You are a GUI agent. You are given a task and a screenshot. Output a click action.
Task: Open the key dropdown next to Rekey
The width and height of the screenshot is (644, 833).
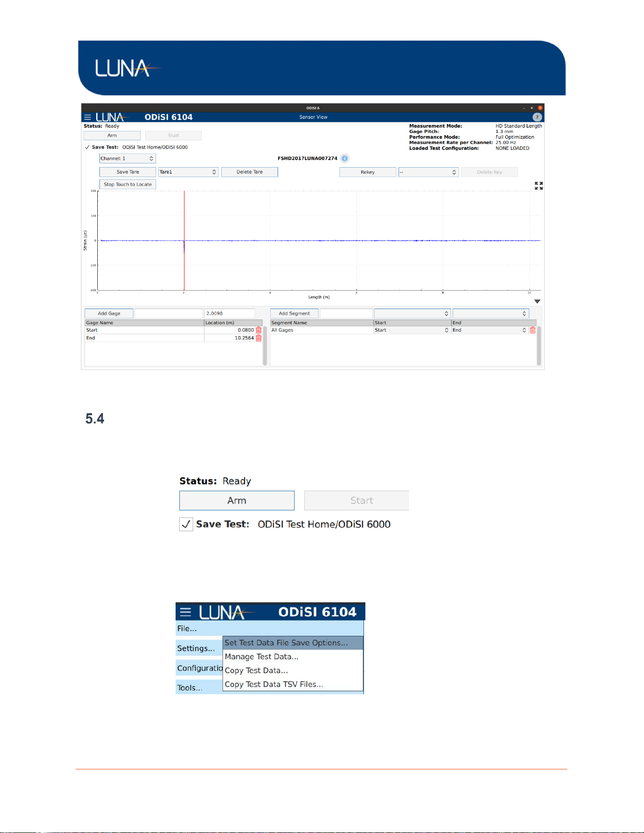428,172
